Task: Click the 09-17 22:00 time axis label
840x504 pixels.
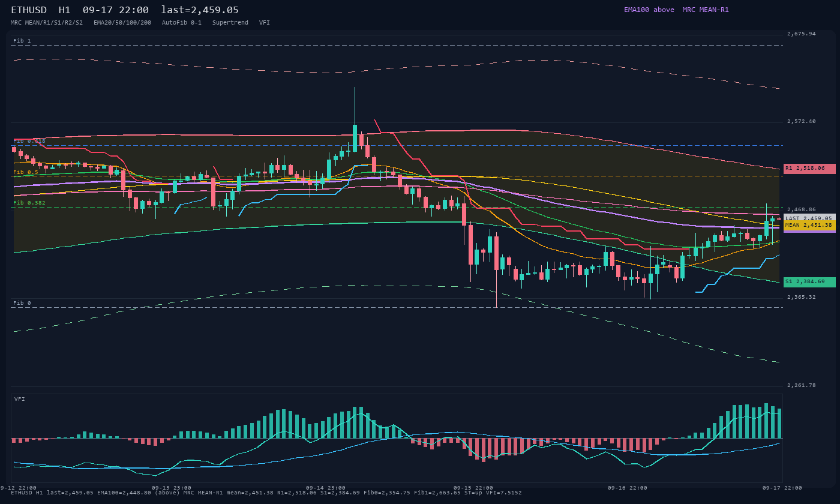Action: 782,488
